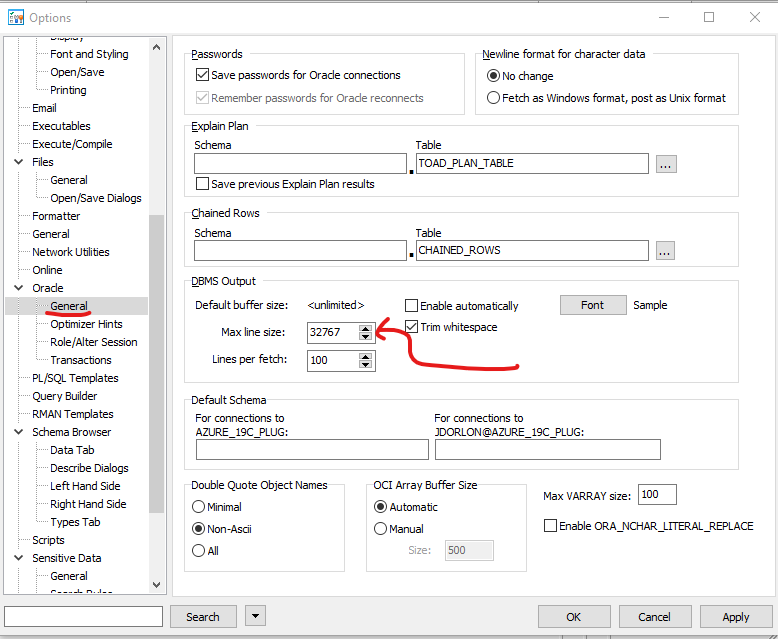Image resolution: width=778 pixels, height=639 pixels.
Task: Collapse the Schema Browser tree node
Action: pyautogui.click(x=19, y=432)
